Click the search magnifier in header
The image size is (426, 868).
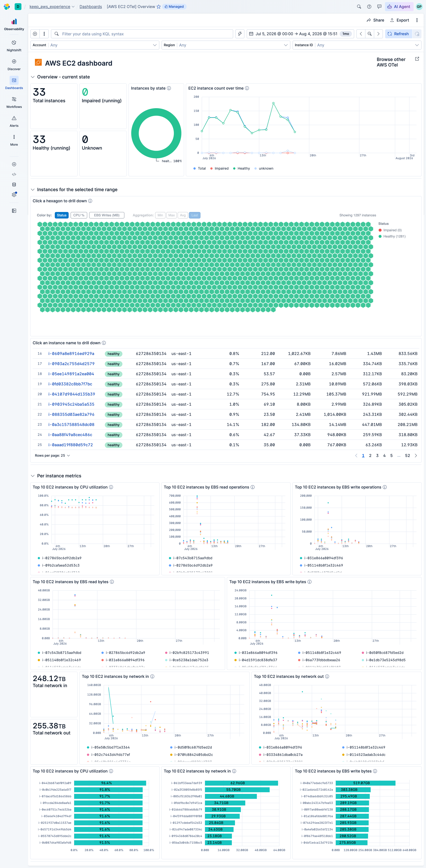tap(359, 7)
